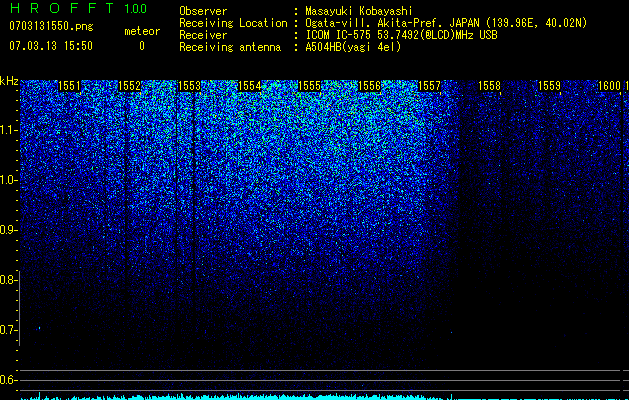Click the 0.9 kHz frequency axis label
The height and width of the screenshot is (400, 629).
[8, 230]
